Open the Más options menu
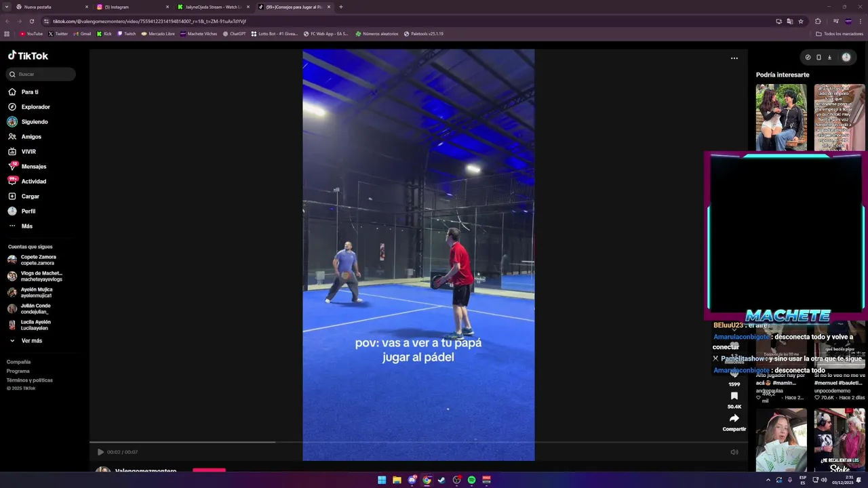The image size is (868, 488). (x=20, y=226)
